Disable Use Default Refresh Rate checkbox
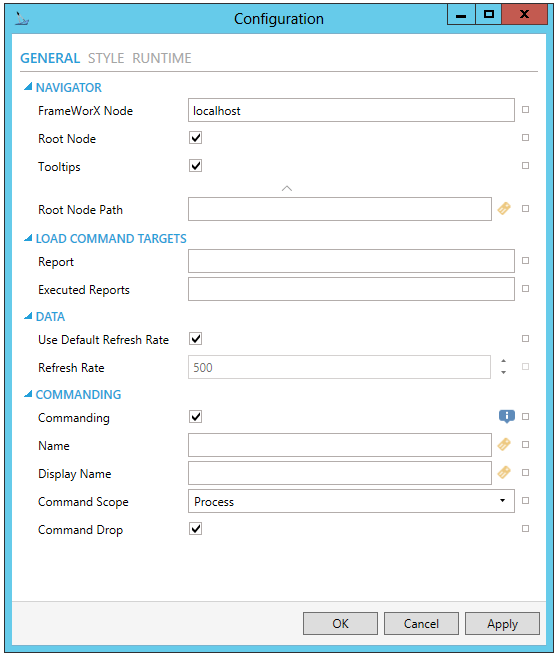The image size is (558, 657). pos(196,339)
